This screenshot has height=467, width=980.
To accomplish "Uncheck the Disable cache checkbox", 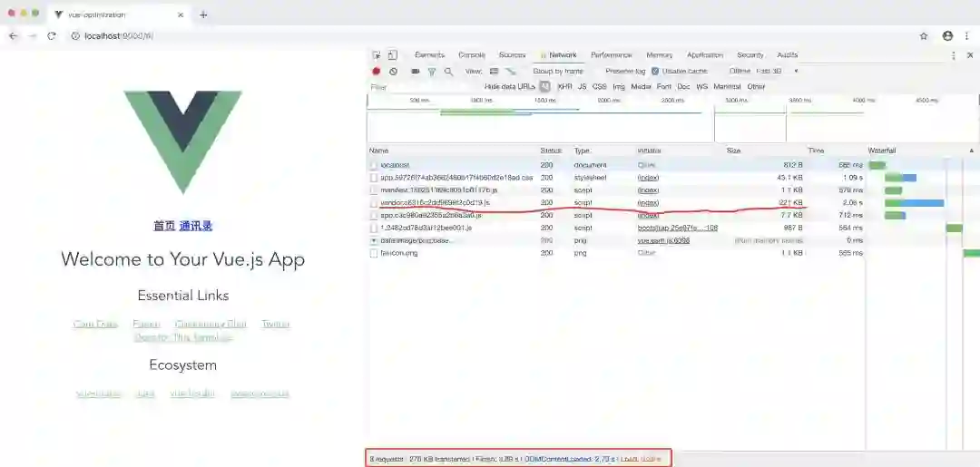I will (x=655, y=71).
